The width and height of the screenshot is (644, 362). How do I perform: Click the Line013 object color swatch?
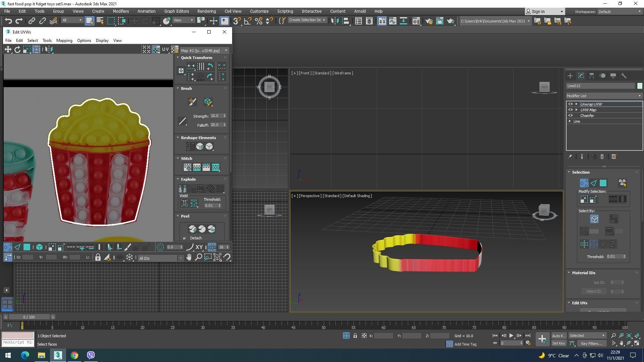[x=640, y=86]
